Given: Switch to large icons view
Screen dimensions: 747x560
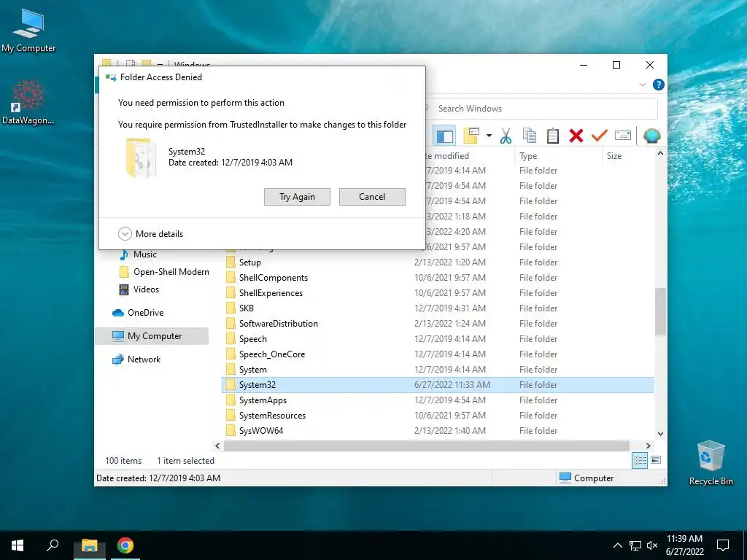Looking at the screenshot, I should (656, 460).
